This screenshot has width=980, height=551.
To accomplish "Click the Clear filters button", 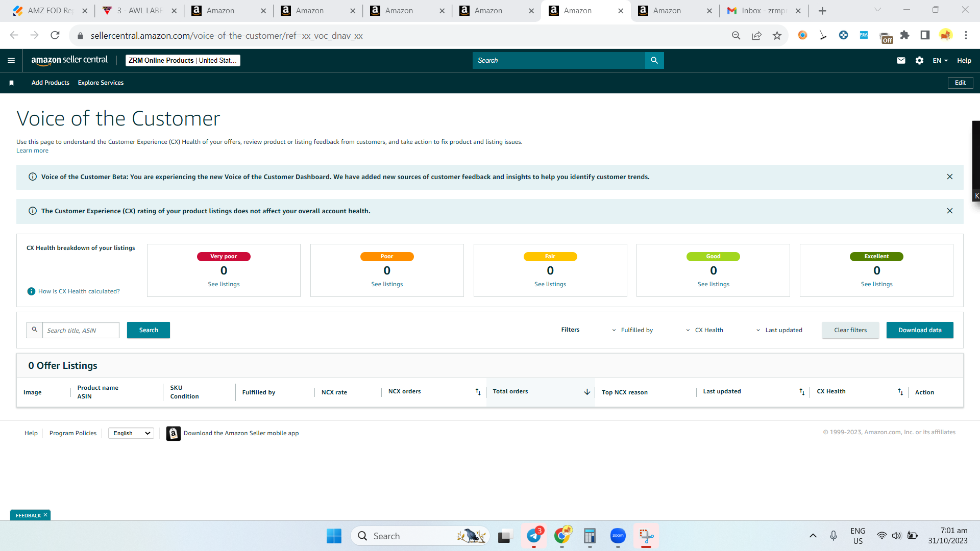I will click(x=850, y=330).
